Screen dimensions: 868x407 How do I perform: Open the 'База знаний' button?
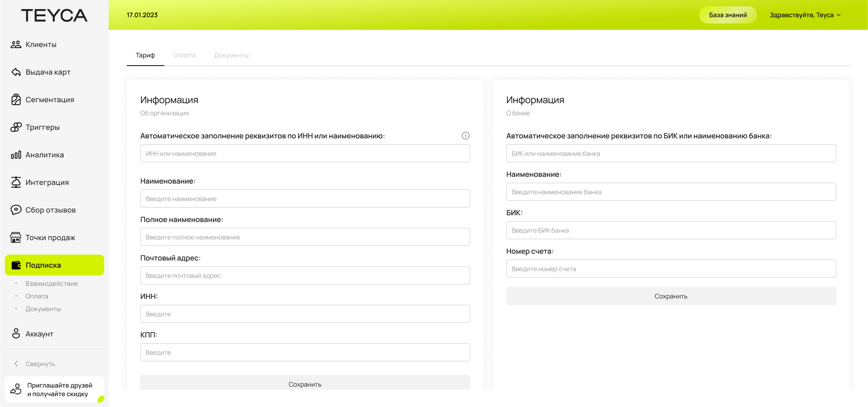click(727, 15)
